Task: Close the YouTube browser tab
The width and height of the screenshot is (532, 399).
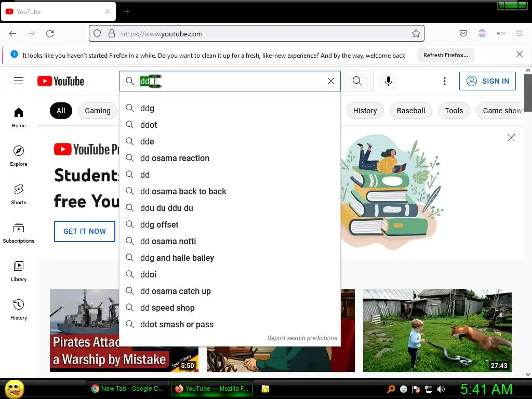Action: 108,11
